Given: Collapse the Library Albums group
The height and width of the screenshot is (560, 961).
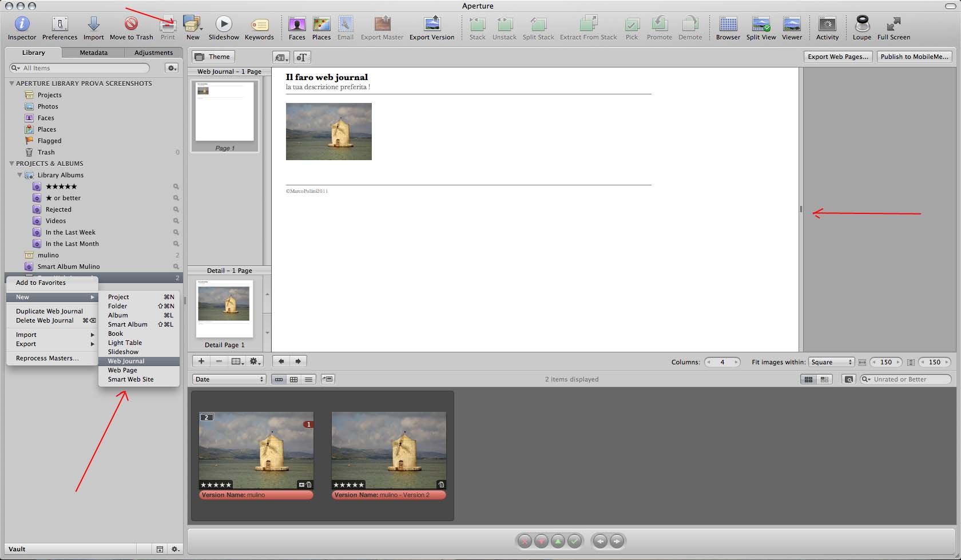Looking at the screenshot, I should (20, 175).
